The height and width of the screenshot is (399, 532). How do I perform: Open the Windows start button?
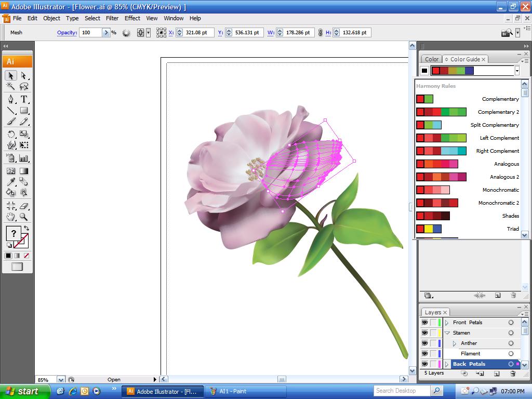(24, 391)
